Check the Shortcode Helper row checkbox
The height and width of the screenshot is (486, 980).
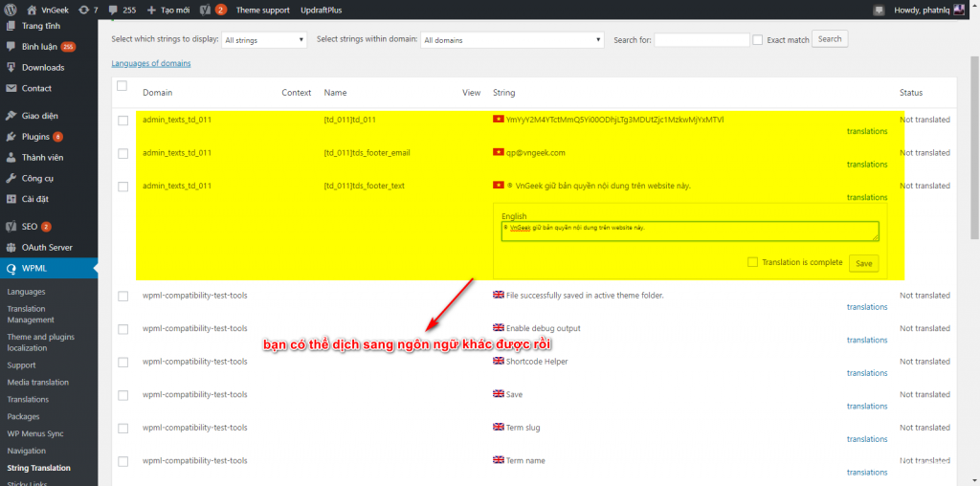[123, 363]
